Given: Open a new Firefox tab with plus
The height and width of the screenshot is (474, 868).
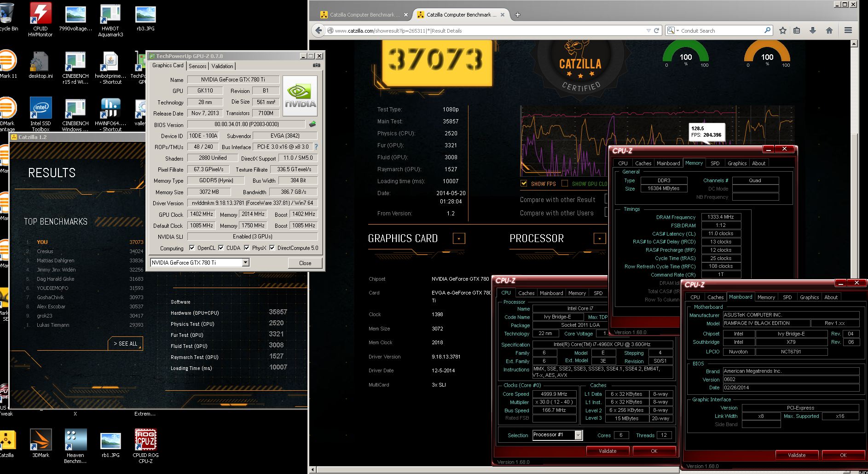Looking at the screenshot, I should [x=518, y=15].
